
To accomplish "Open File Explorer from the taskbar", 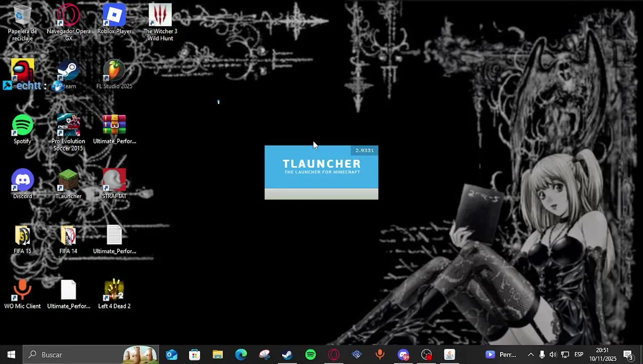I will (218, 355).
